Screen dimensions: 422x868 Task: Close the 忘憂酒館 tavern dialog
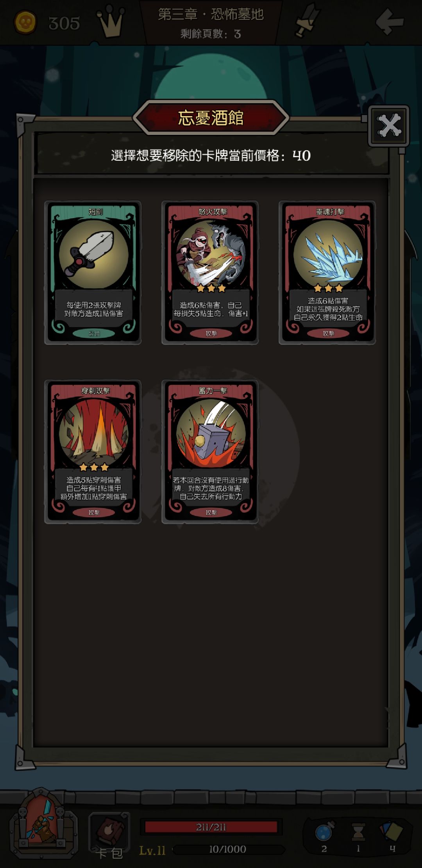pos(389,126)
